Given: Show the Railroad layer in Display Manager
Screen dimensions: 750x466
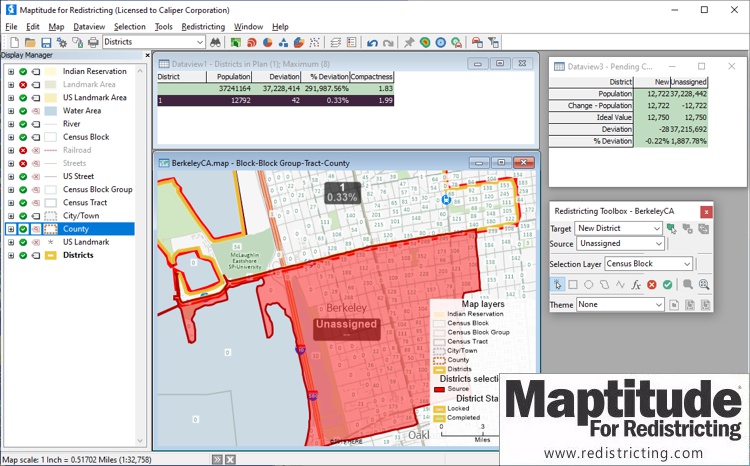Looking at the screenshot, I should coord(23,150).
